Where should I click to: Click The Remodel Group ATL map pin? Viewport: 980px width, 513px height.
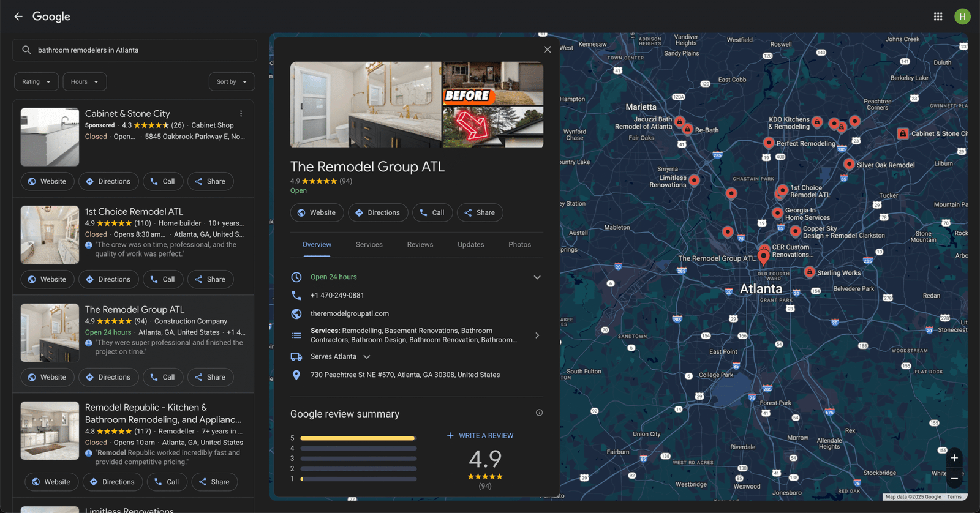coord(764,256)
